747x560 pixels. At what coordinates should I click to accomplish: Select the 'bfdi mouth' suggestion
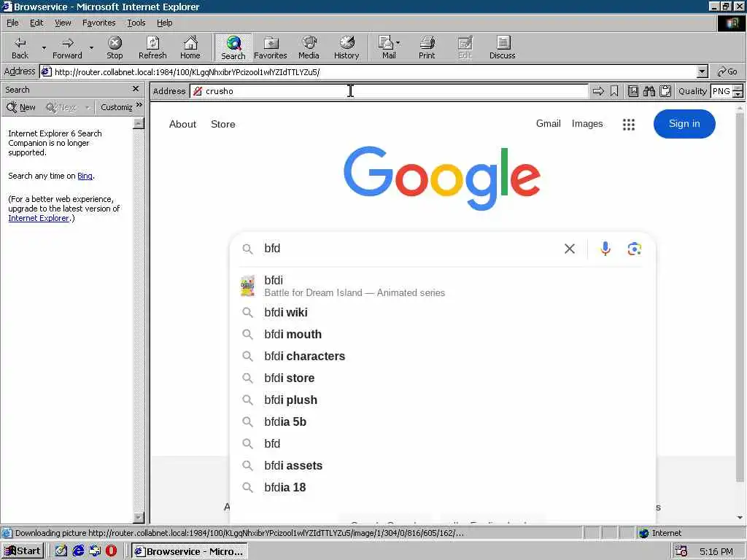tap(443, 334)
